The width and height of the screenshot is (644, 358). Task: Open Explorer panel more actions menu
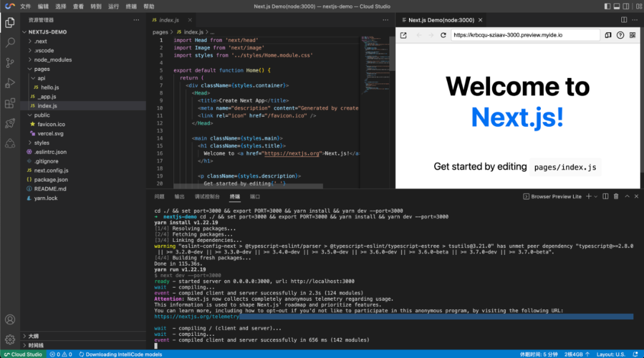point(137,20)
